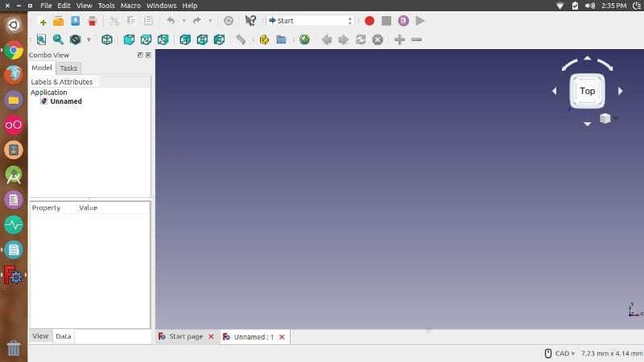The height and width of the screenshot is (362, 644).
Task: Start macro recording with the red circle
Action: pos(369,21)
